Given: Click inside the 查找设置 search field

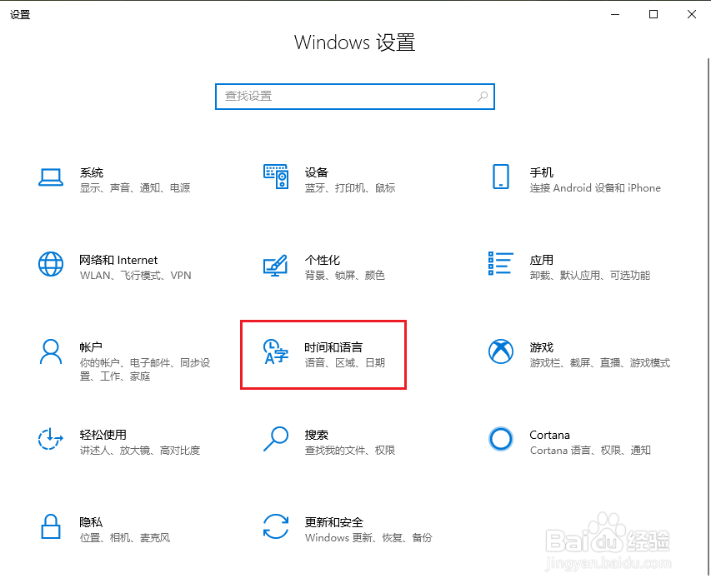Looking at the screenshot, I should (354, 97).
